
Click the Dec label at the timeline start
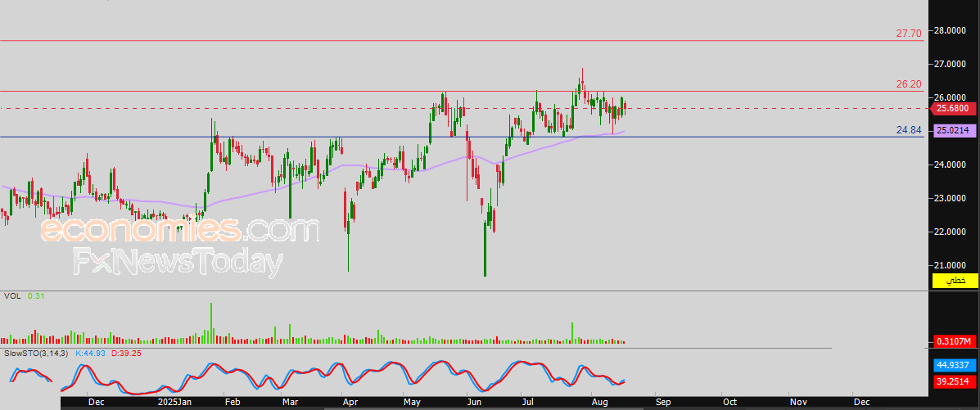97,402
